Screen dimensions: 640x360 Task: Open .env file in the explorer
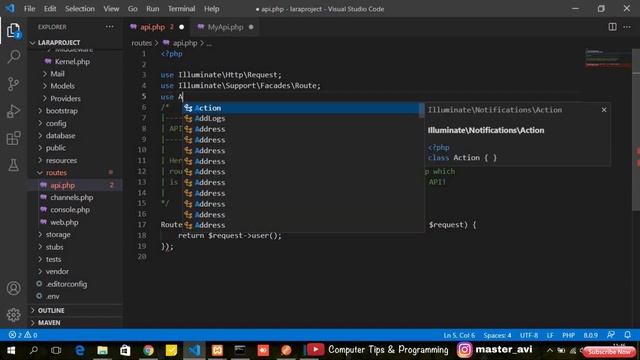coord(53,296)
